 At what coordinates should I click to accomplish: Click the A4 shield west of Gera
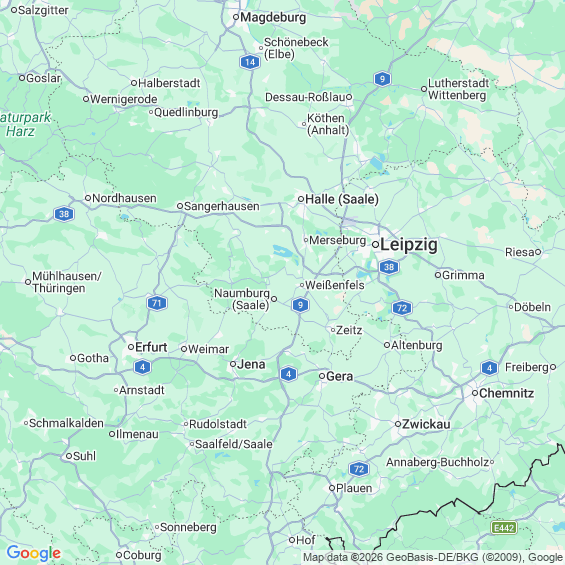288,374
